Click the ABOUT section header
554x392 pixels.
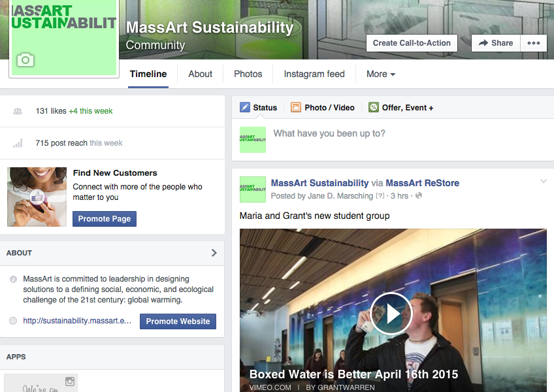tap(112, 253)
